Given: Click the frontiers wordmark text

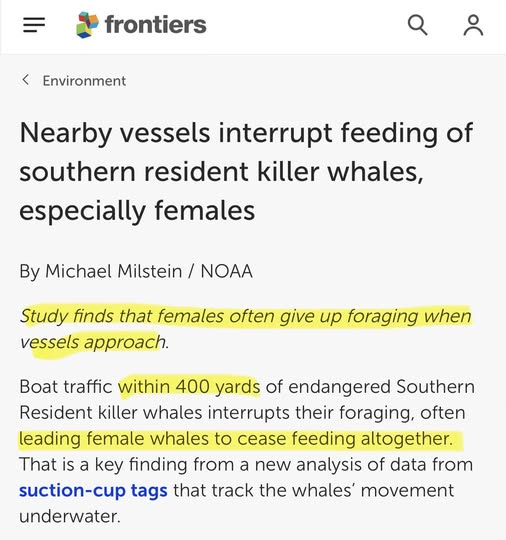Looking at the screenshot, I should click(x=156, y=25).
